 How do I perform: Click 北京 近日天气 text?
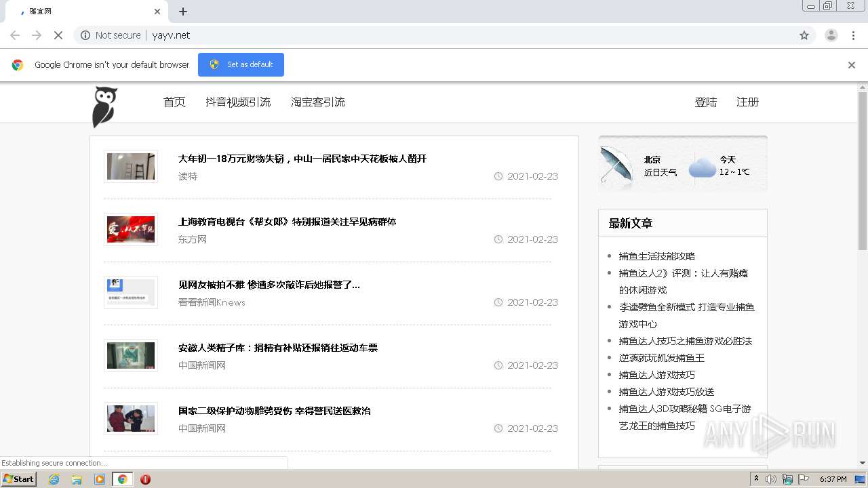660,166
